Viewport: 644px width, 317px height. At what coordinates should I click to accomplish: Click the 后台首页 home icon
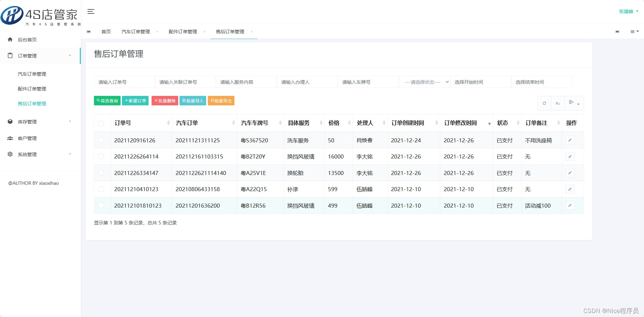point(10,39)
